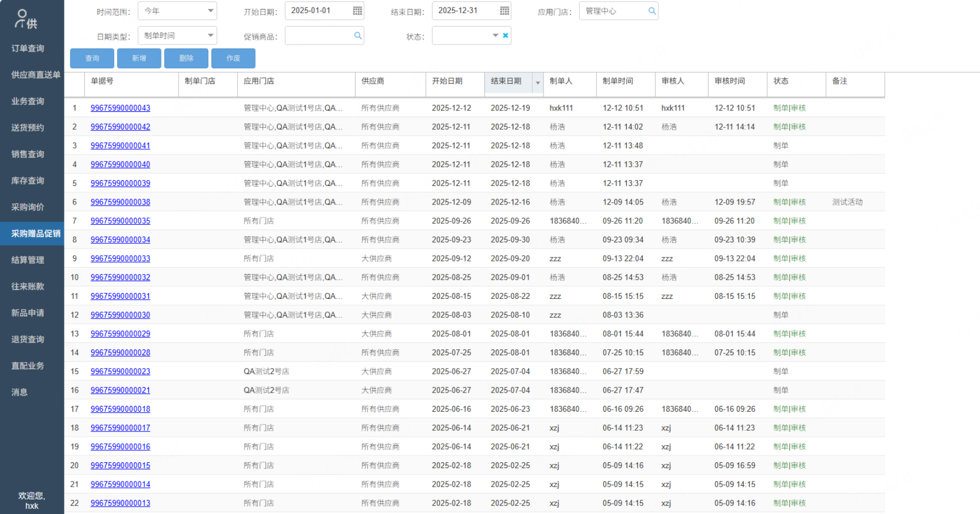Open 订单查询 in the sidebar
Image resolution: width=980 pixels, height=514 pixels.
point(28,48)
